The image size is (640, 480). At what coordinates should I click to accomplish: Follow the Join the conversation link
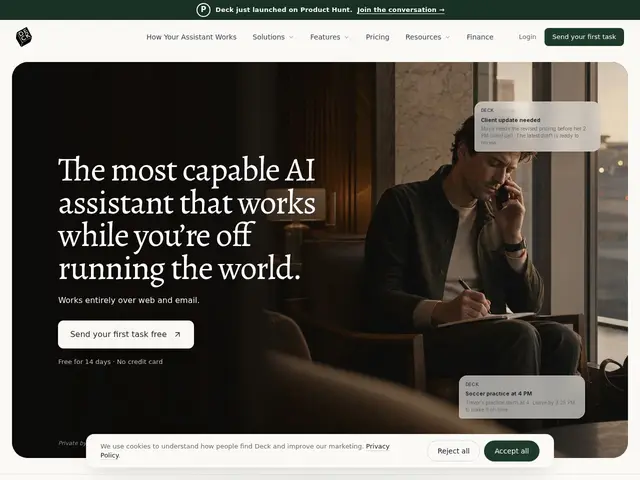(401, 10)
